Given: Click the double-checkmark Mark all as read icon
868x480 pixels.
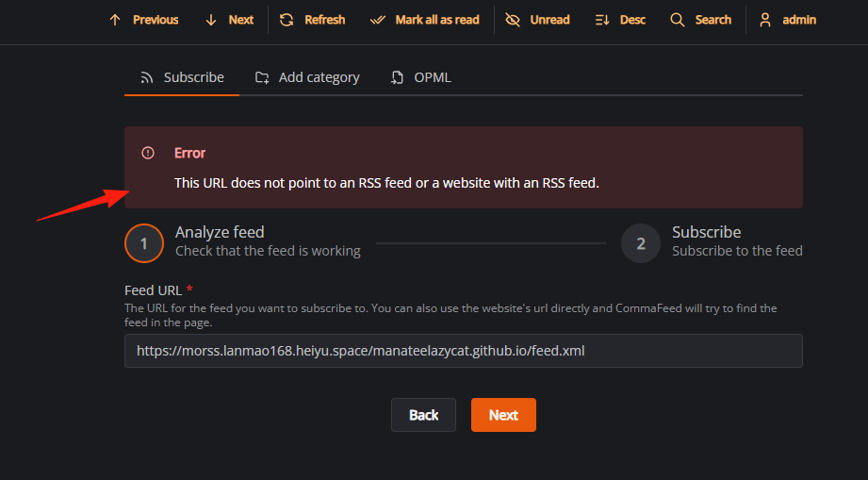Looking at the screenshot, I should (x=378, y=20).
